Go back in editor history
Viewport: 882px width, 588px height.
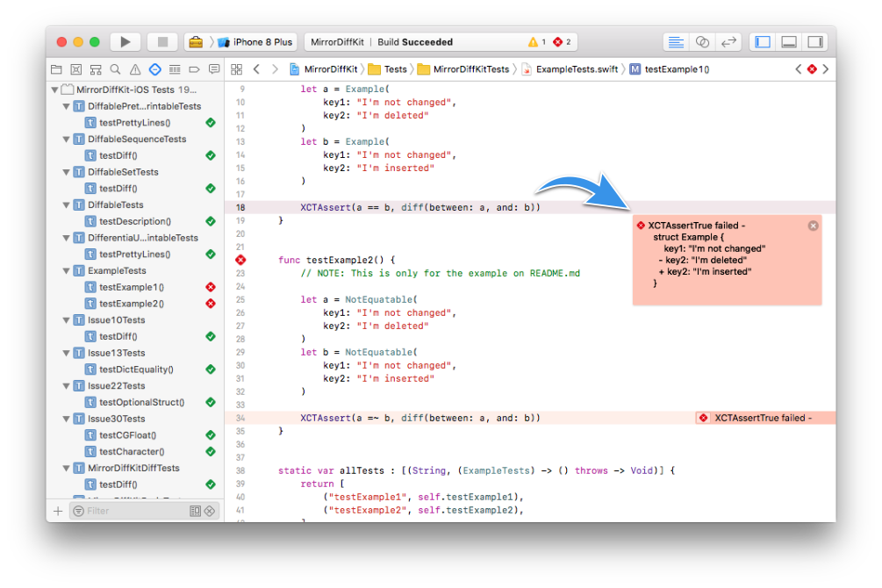pyautogui.click(x=256, y=69)
